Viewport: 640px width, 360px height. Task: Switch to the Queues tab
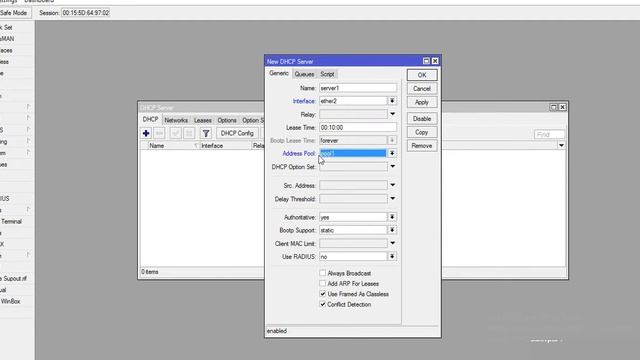(304, 74)
